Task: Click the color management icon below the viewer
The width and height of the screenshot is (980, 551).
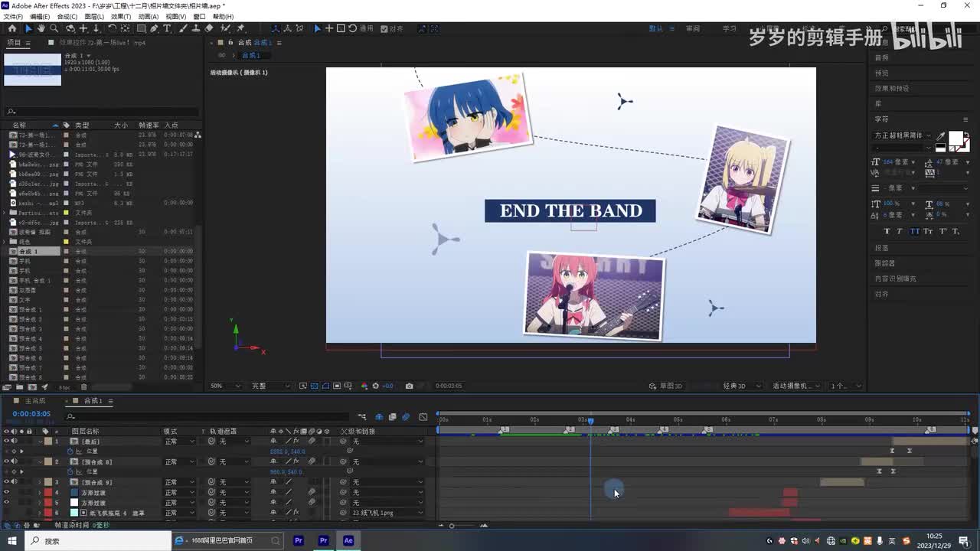Action: pyautogui.click(x=364, y=386)
